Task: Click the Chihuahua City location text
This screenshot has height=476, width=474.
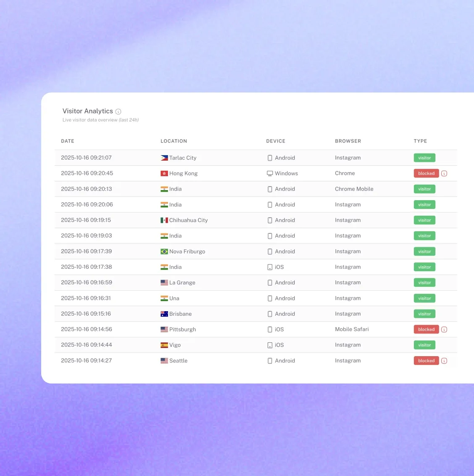Action: (188, 220)
